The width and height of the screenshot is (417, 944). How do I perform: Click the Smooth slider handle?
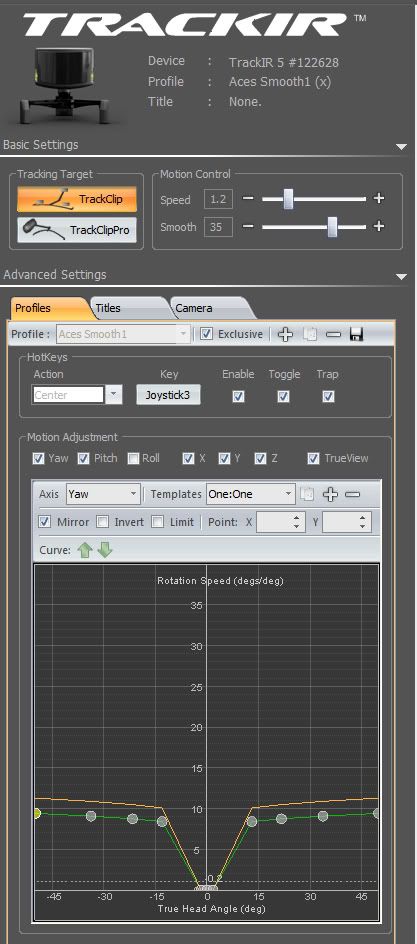(x=332, y=227)
